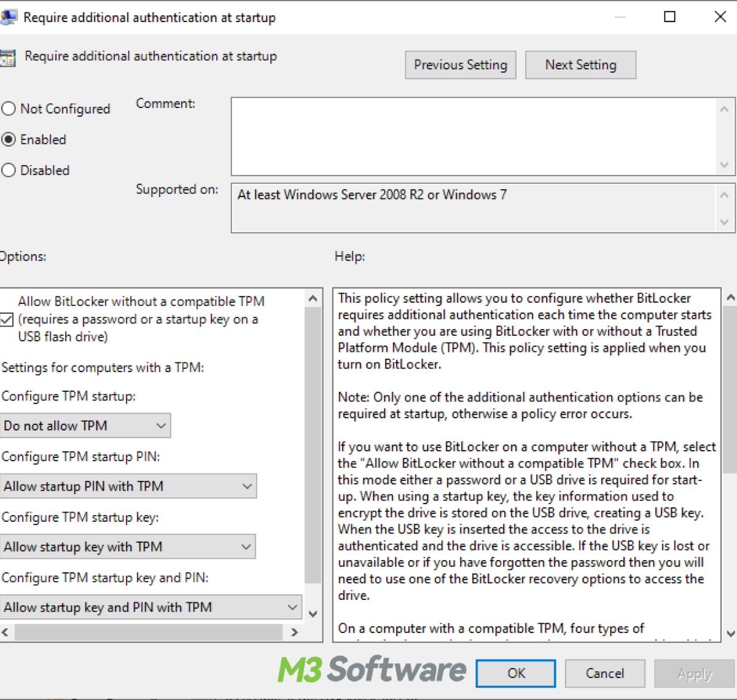Click the Previous Setting button
The height and width of the screenshot is (700, 737).
(x=460, y=65)
